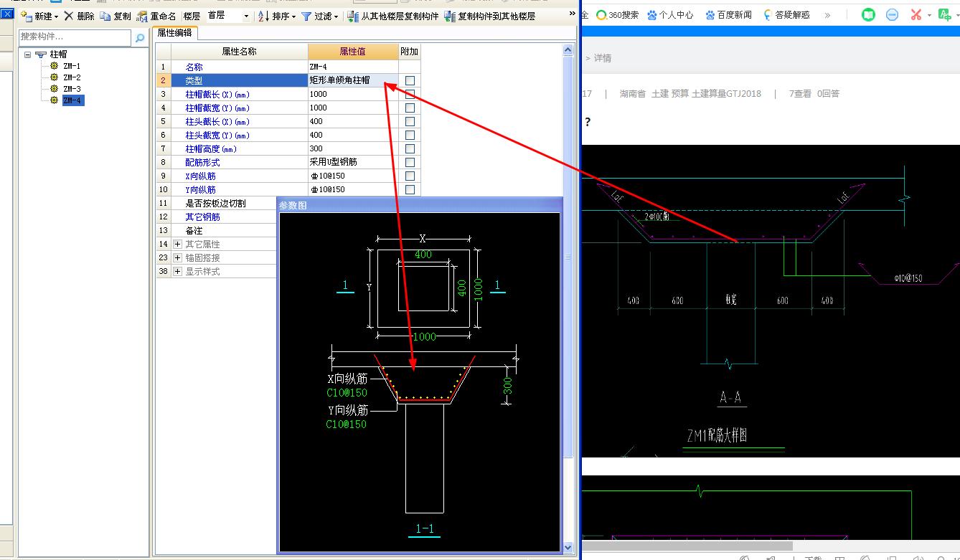Click the magnifier search icon

tap(140, 37)
